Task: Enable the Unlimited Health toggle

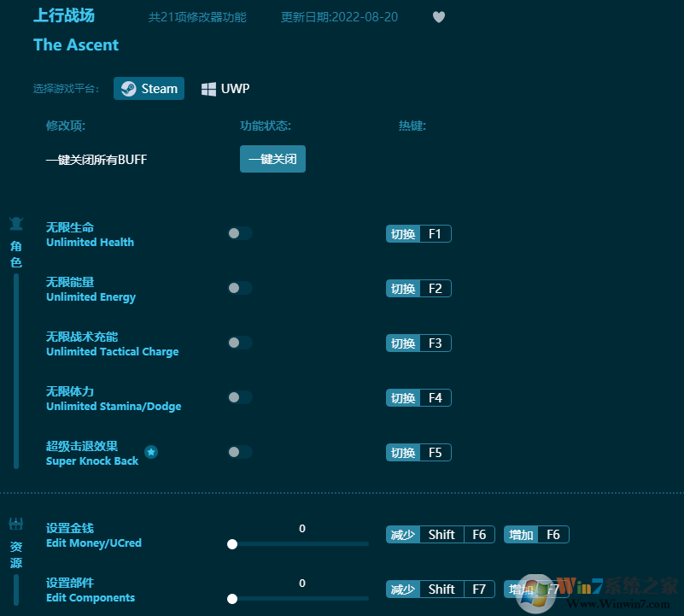Action: (238, 233)
